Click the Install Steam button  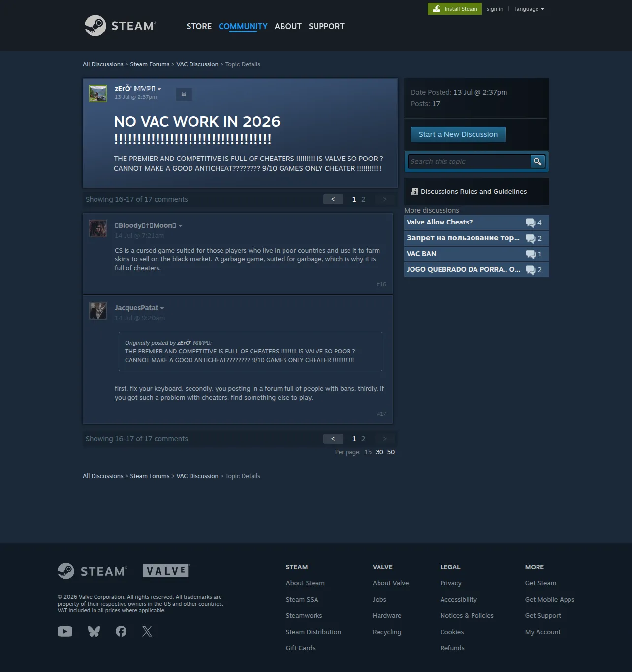455,9
